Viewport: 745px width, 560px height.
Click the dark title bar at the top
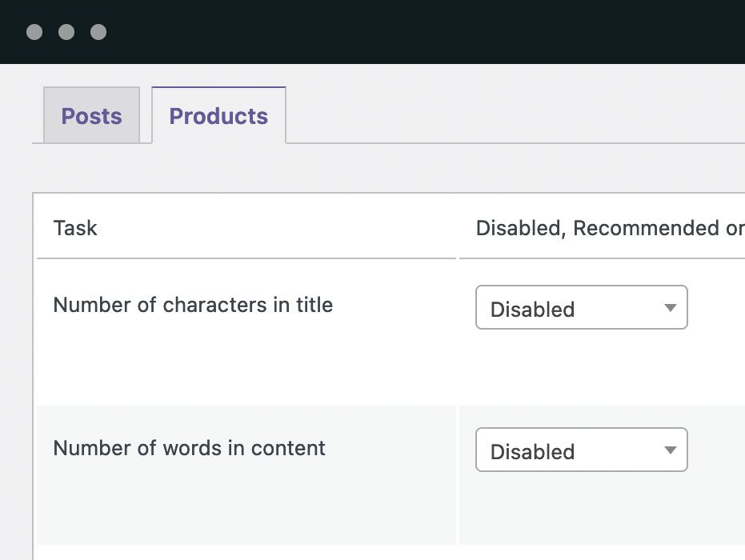tap(372, 32)
